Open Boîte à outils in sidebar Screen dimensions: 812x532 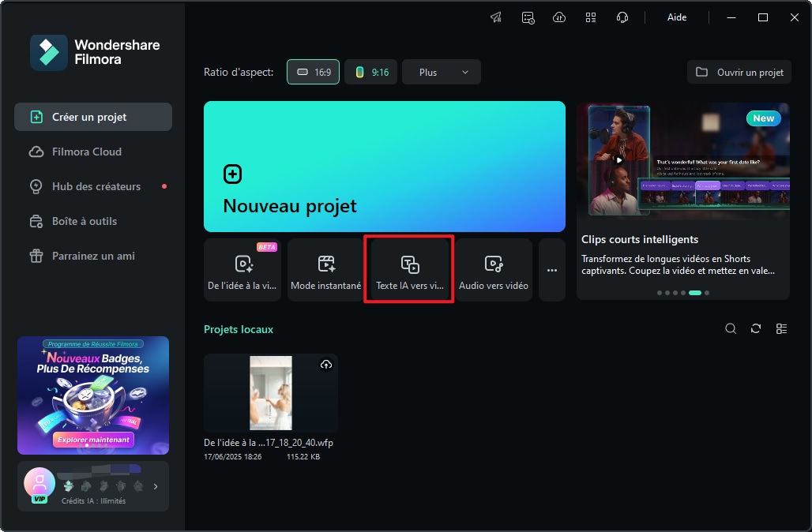point(93,221)
